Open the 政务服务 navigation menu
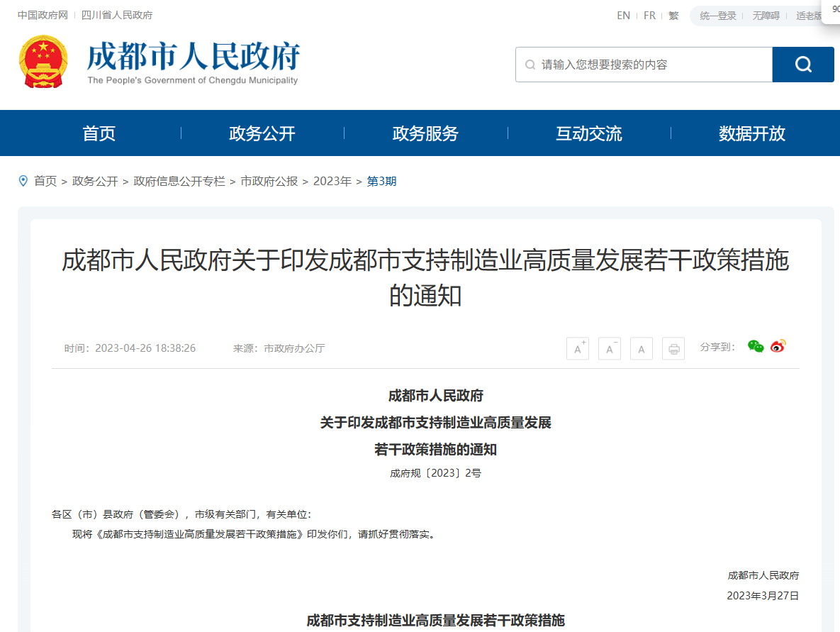This screenshot has width=840, height=632. pyautogui.click(x=425, y=133)
